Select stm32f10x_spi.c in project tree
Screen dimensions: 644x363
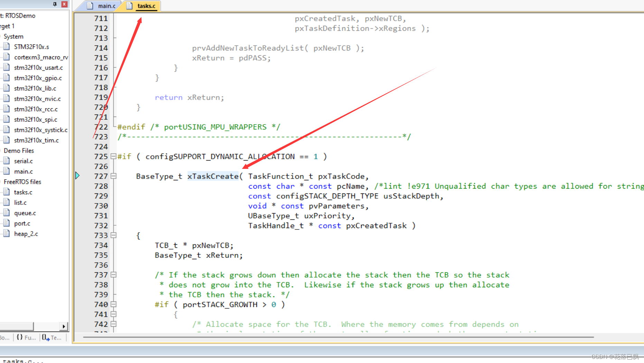(x=36, y=119)
